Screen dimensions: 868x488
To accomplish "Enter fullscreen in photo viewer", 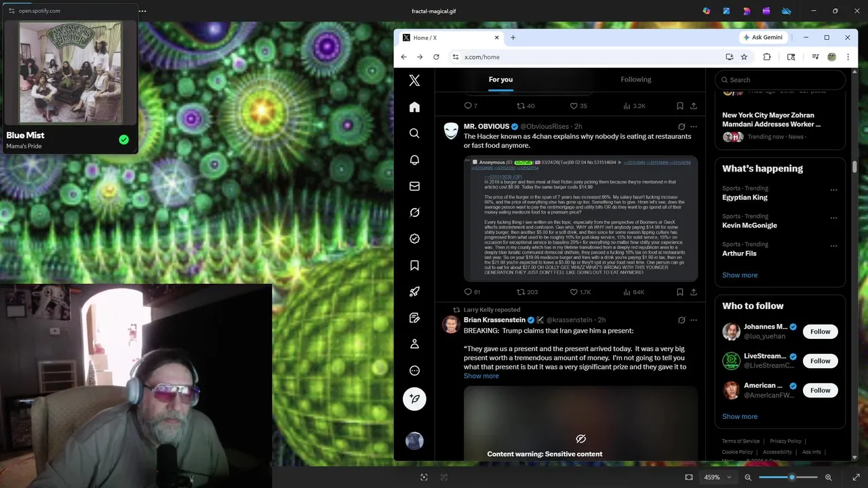I will point(856,477).
